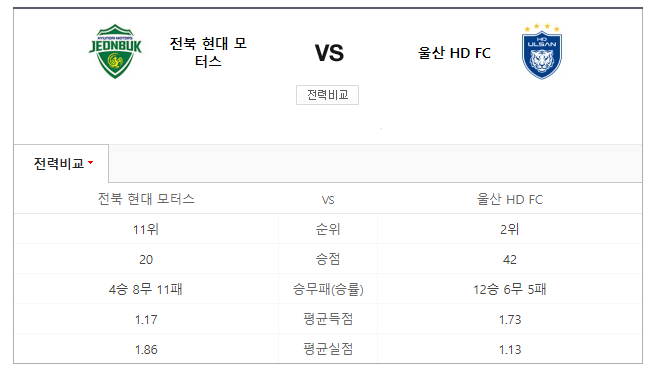Click the 승점 row label
Screen dimensions: 651x370
(328, 259)
